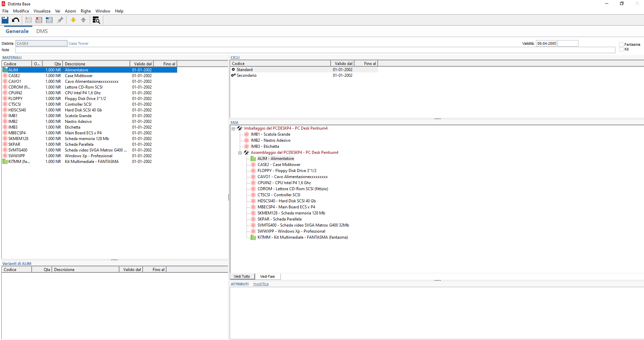Click the gear icon beside Standard cycle
Image resolution: width=644 pixels, height=340 pixels.
click(233, 70)
